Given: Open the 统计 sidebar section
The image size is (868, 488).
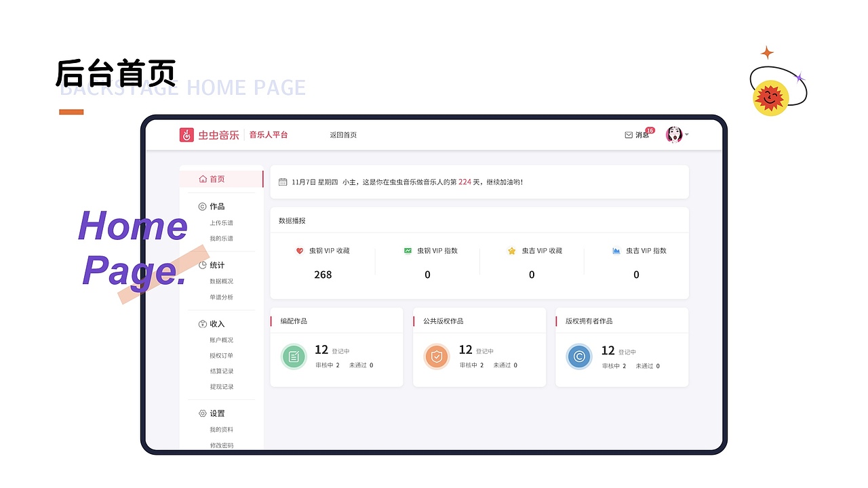Looking at the screenshot, I should [x=217, y=265].
